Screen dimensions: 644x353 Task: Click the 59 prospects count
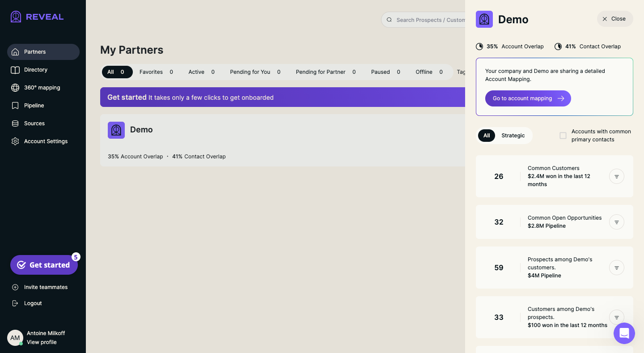[x=499, y=268]
